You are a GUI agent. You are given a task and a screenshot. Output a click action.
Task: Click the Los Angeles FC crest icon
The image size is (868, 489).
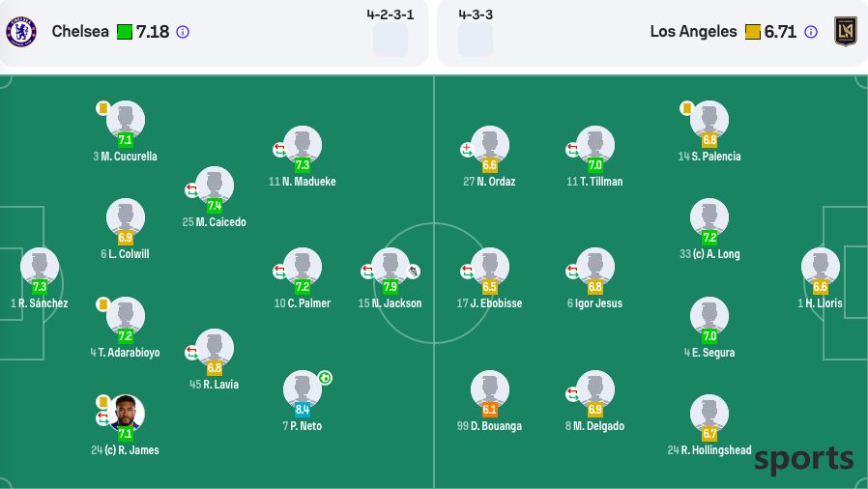(846, 32)
